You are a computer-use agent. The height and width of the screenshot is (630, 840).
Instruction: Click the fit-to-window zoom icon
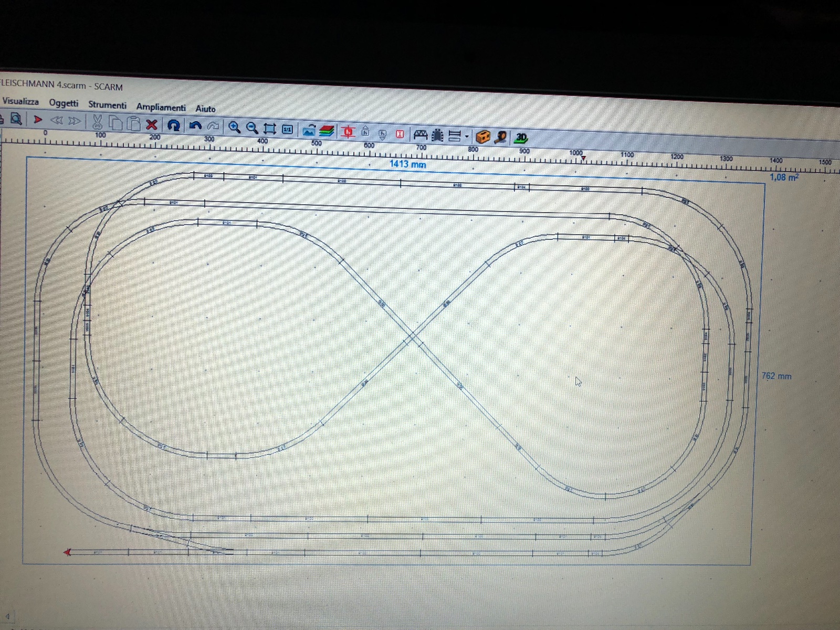coord(269,128)
